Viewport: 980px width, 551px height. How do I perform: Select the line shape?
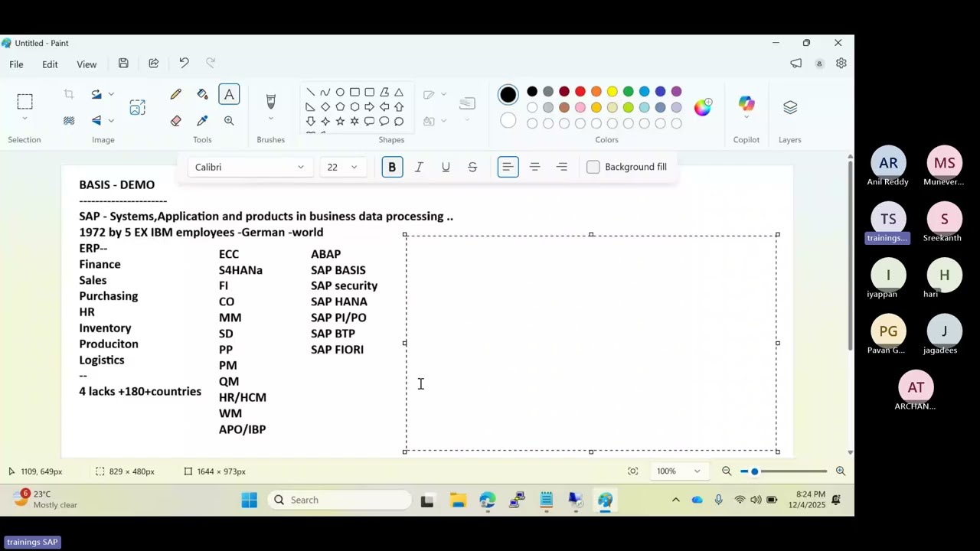pos(310,92)
